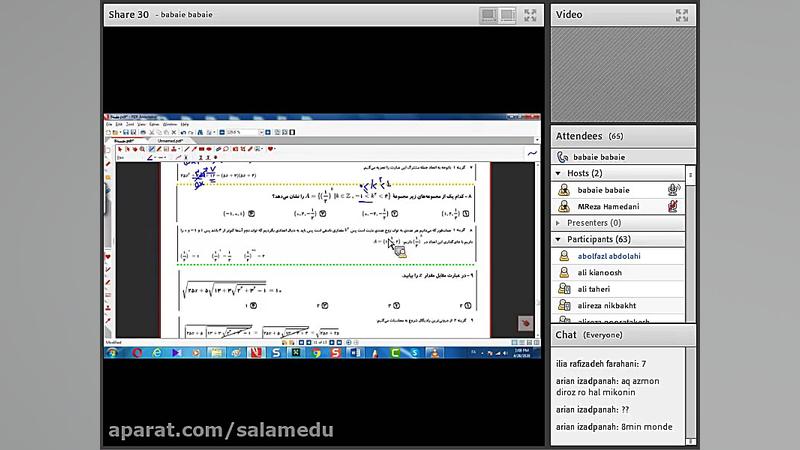Viewport: 800px width, 450px height.
Task: Click the Share pod scroll view icon
Action: tap(507, 15)
